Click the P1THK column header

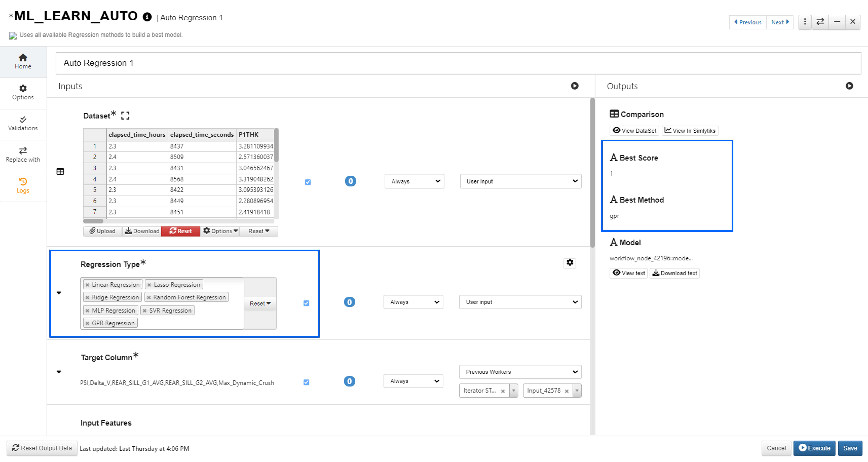[x=255, y=135]
